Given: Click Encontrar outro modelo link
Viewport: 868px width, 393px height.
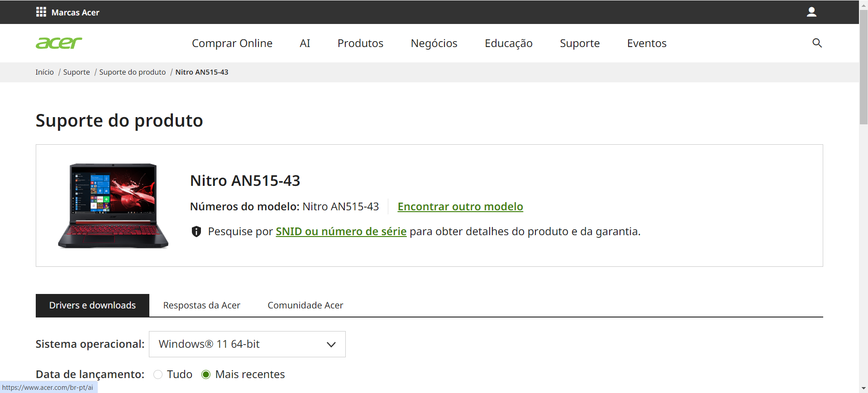Looking at the screenshot, I should tap(460, 207).
